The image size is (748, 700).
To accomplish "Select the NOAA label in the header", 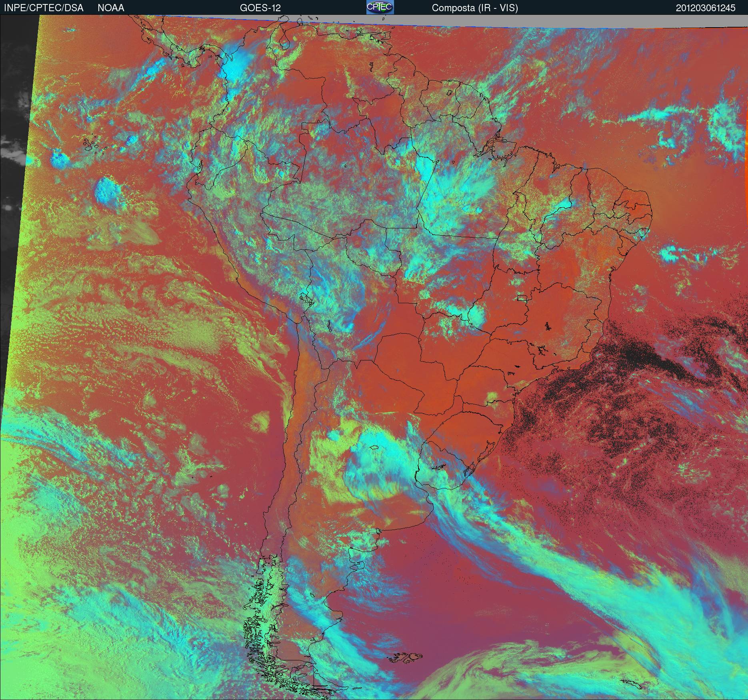I will (x=111, y=8).
